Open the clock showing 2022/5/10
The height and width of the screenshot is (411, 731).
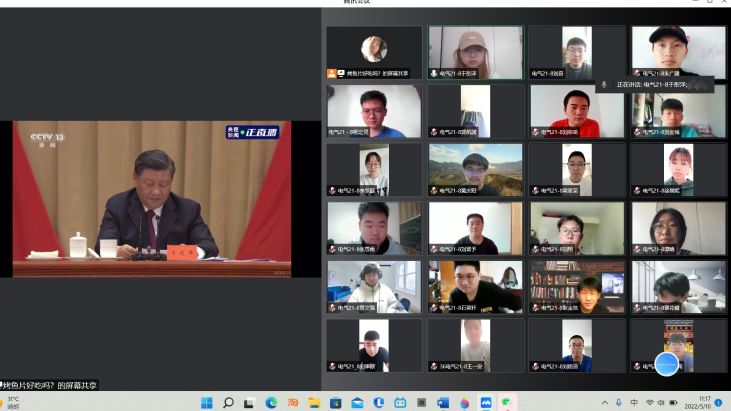click(x=697, y=403)
